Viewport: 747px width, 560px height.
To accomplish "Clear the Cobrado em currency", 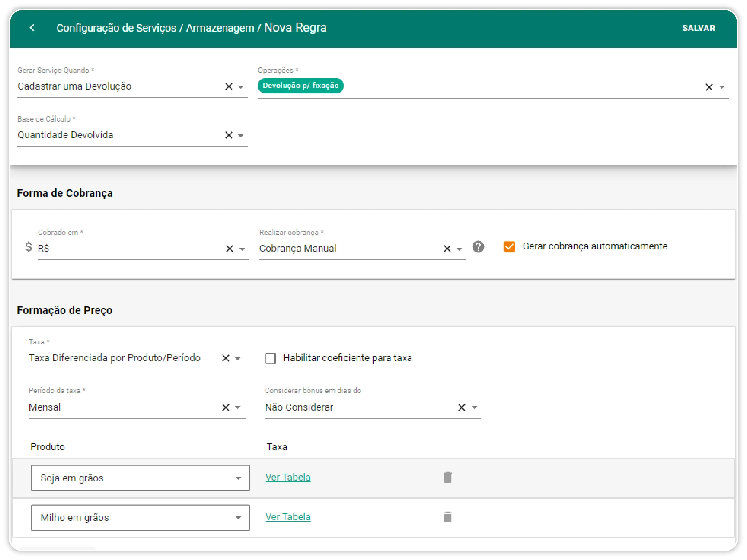I will tap(229, 249).
